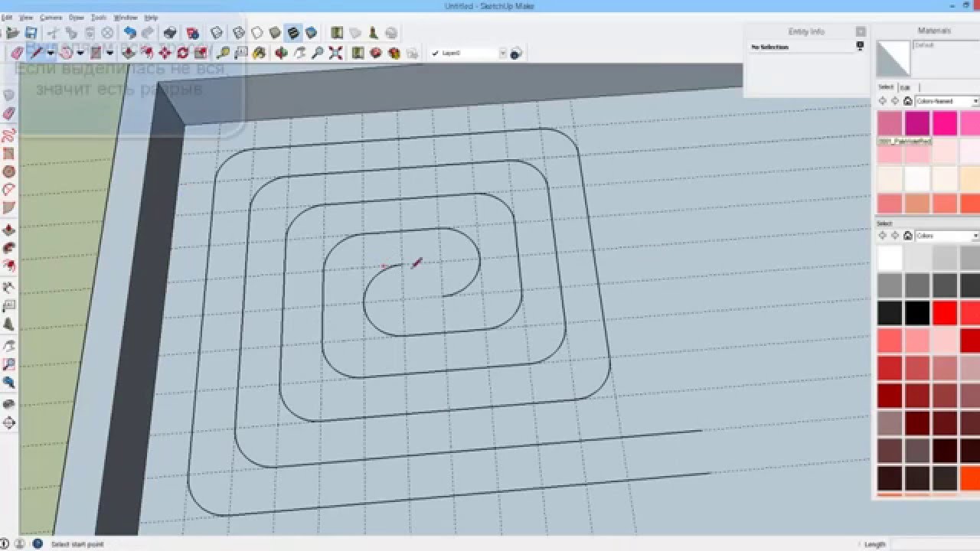Open the lower Colors library dropdown
Screen dimensions: 980x551
pyautogui.click(x=975, y=236)
